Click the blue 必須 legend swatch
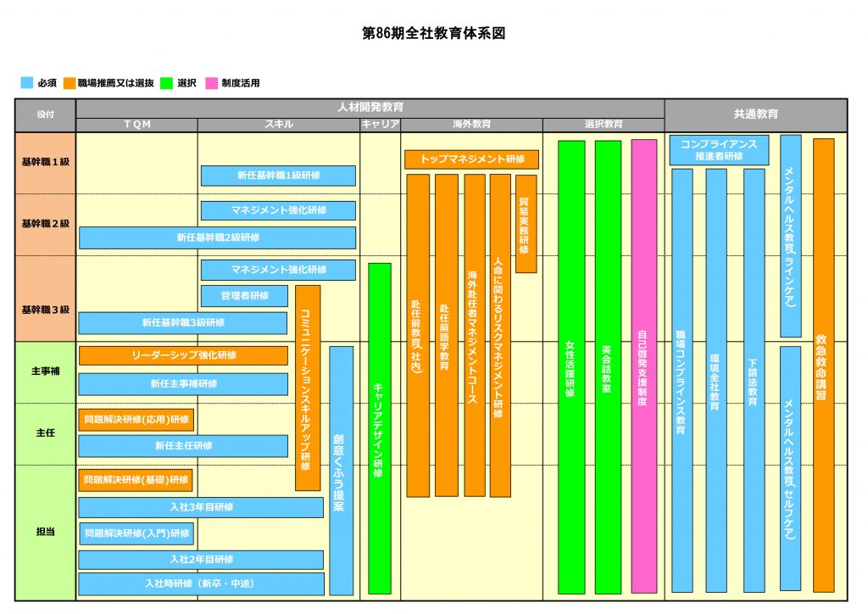The image size is (868, 614). click(26, 82)
